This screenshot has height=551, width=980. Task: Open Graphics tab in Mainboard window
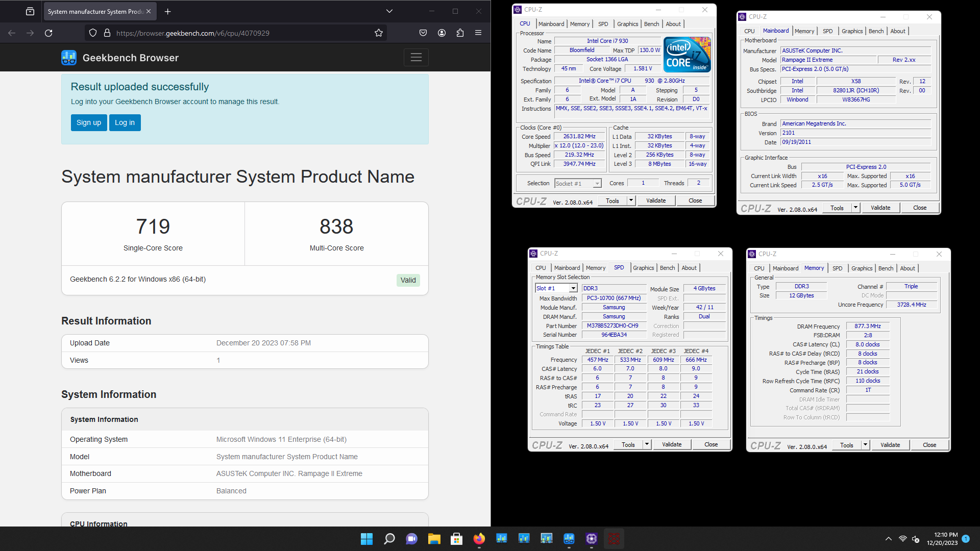tap(852, 31)
